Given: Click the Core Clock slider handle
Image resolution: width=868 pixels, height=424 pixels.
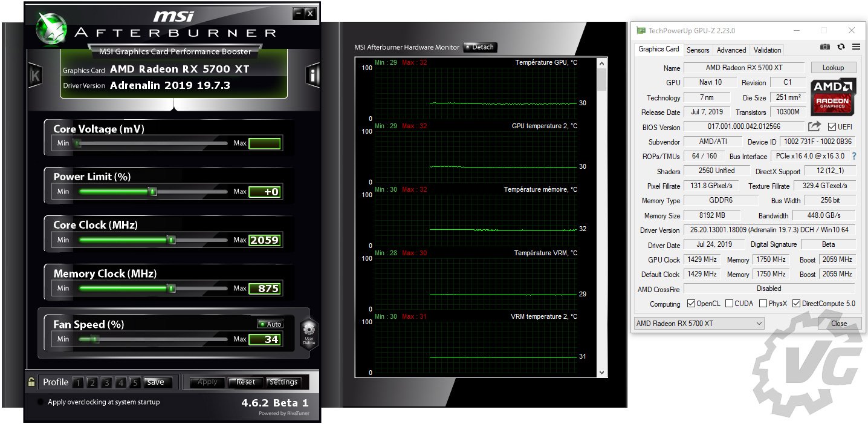Looking at the screenshot, I should click(171, 240).
